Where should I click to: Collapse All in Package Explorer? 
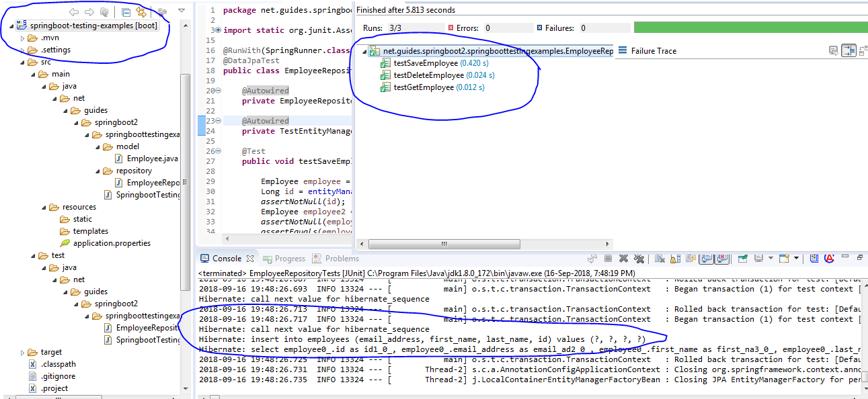pos(126,11)
